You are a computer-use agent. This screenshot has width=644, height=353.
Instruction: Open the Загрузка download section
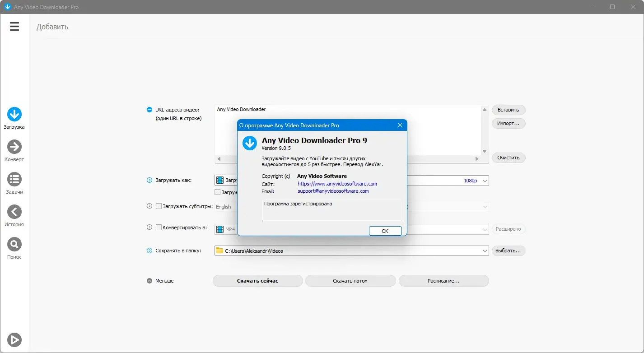[14, 118]
